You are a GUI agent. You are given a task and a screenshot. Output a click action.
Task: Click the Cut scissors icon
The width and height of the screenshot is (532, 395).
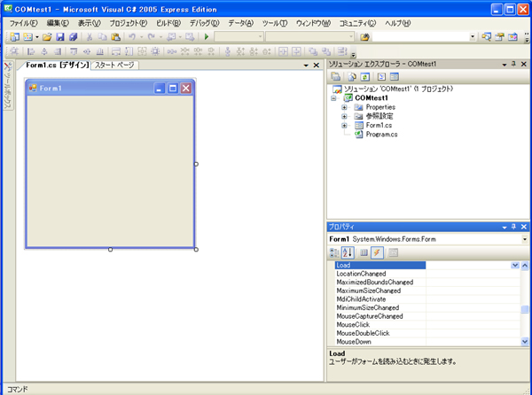(90, 36)
